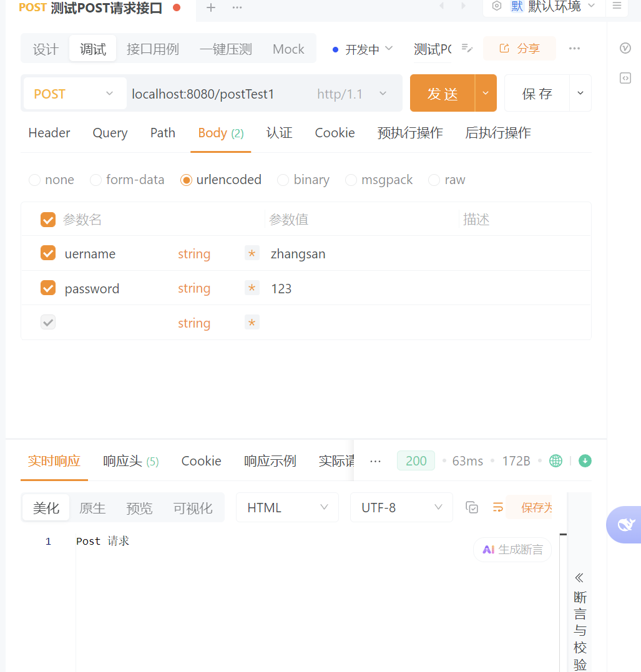Open the 开发中 status dropdown
Image resolution: width=641 pixels, height=672 pixels.
tap(363, 49)
